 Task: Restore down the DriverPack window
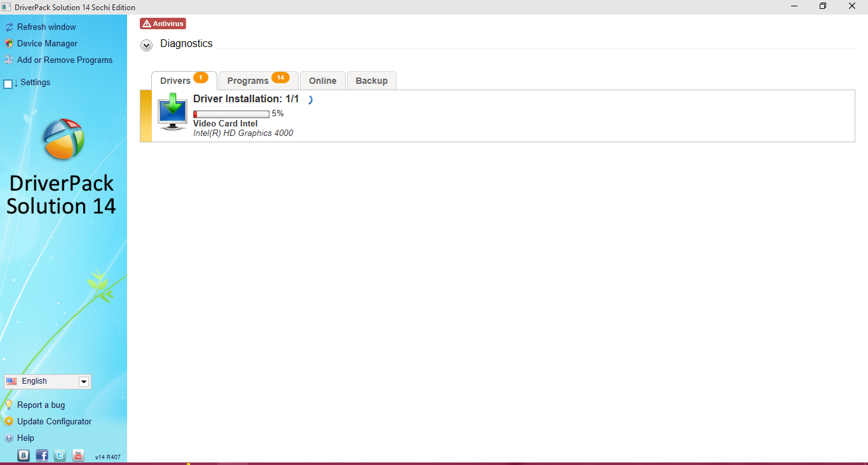823,6
